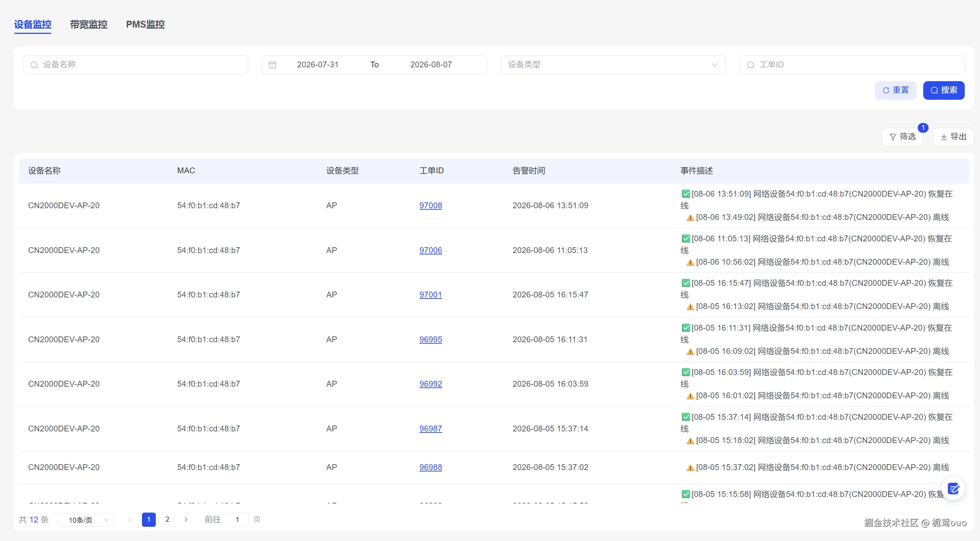Click the start date 2026-07-31 field

tap(318, 65)
